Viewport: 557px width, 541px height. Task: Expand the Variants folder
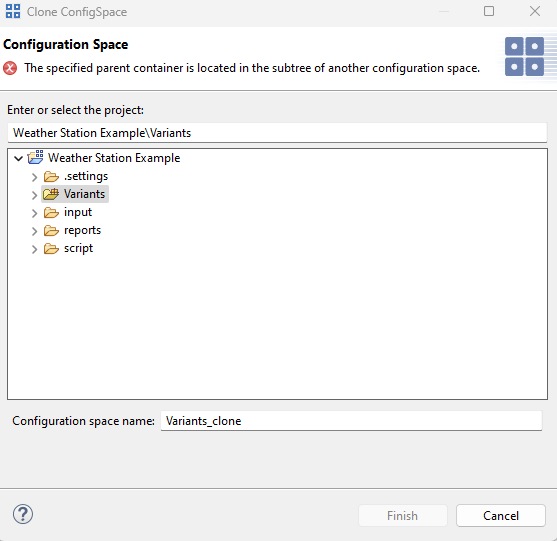34,195
